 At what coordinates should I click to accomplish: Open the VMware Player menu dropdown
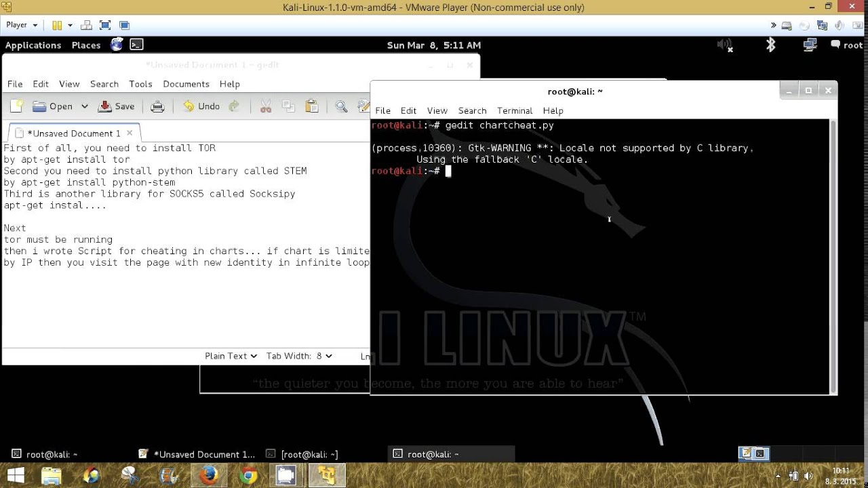tap(21, 25)
